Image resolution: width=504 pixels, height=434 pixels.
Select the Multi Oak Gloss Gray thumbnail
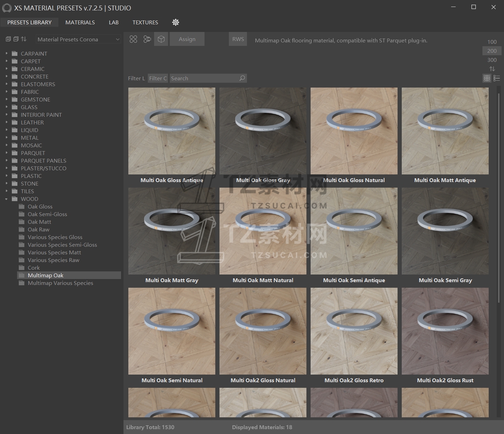263,131
